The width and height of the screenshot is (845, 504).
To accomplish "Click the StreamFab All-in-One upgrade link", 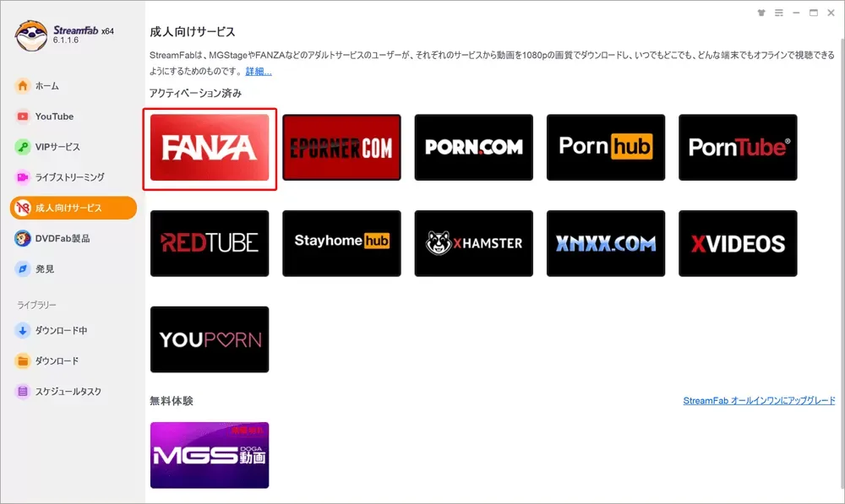I will coord(759,401).
